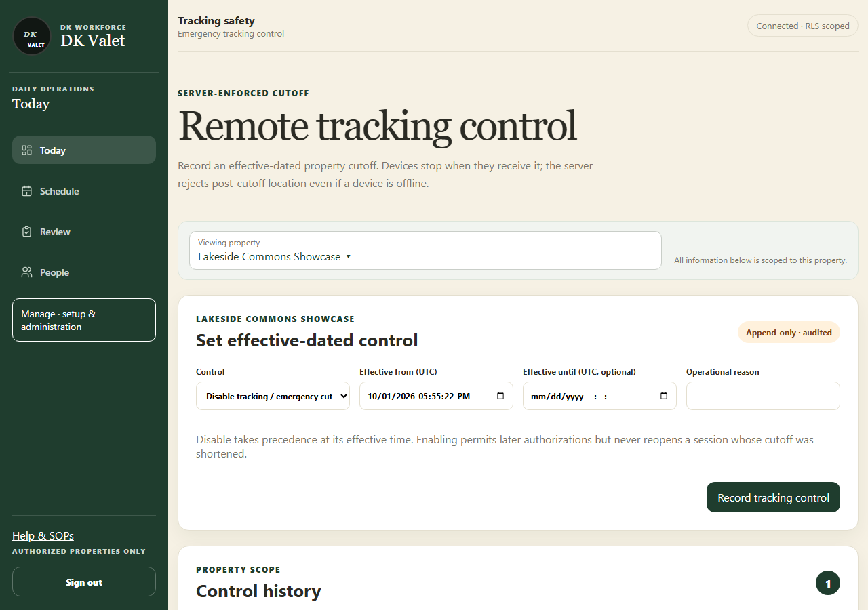Open the Review section
Screen dimensions: 868x610
click(84, 232)
